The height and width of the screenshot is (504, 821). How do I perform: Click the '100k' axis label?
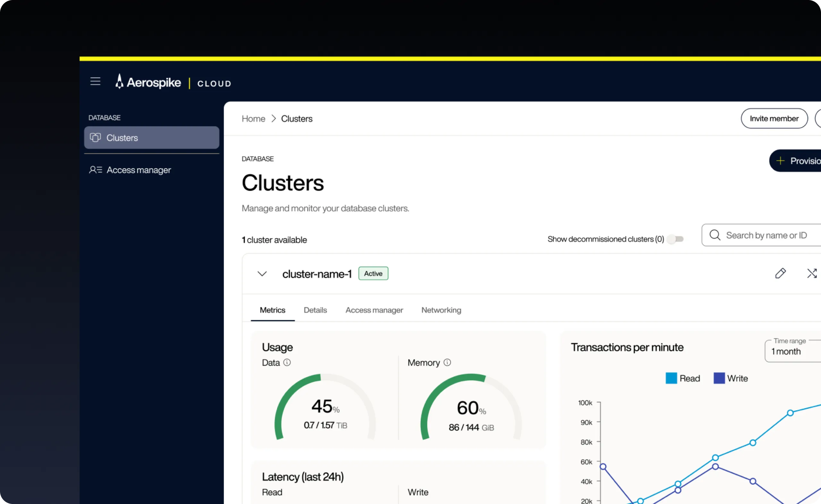(585, 403)
